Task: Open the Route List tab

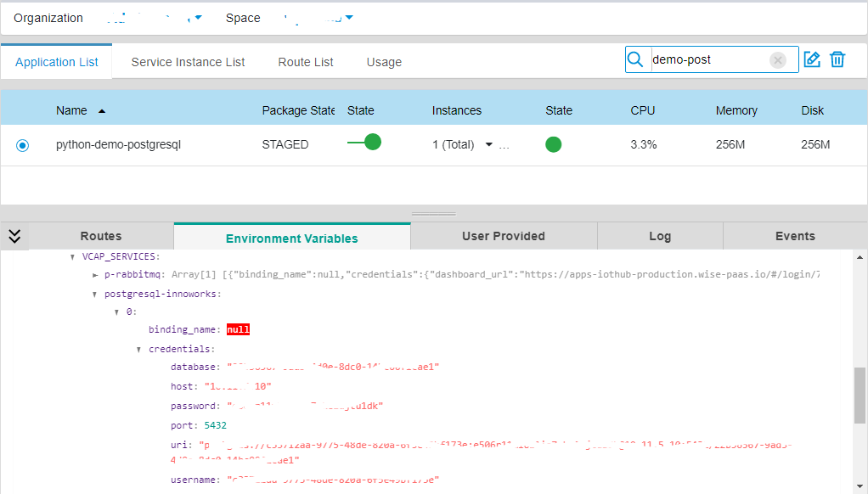Action: pos(304,61)
